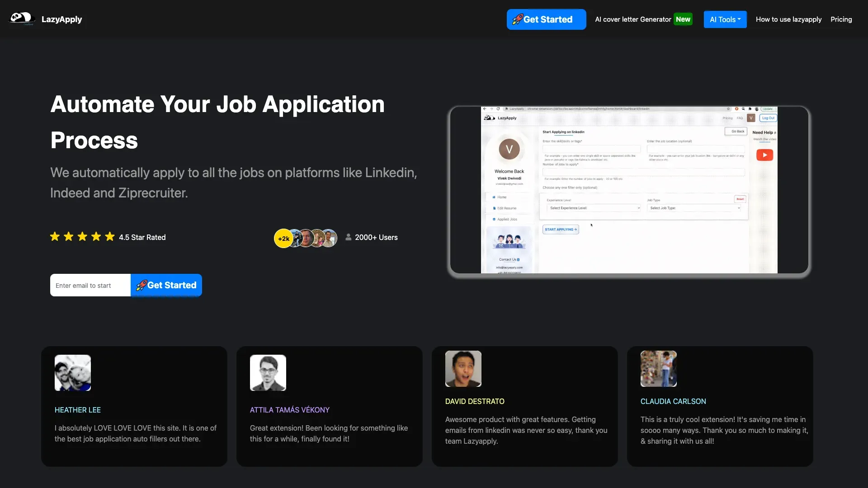Screen dimensions: 868x488
Task: Click Attila Tamás Vékony's profile photo
Action: point(268,373)
